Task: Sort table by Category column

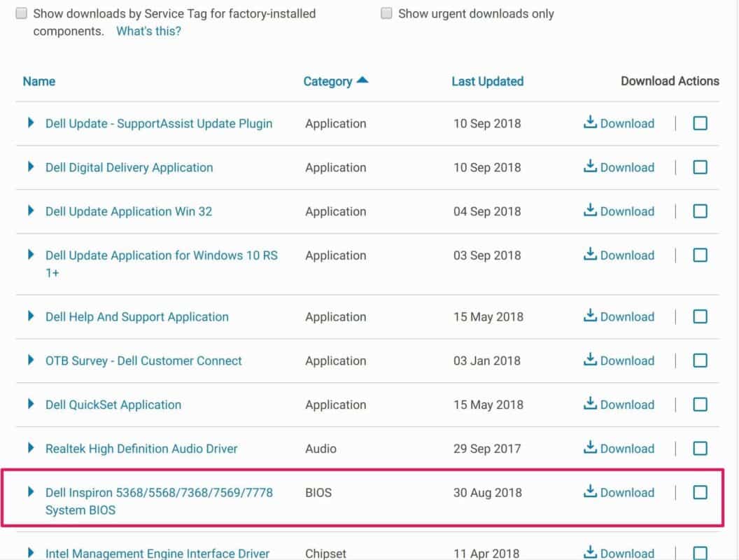Action: 328,81
